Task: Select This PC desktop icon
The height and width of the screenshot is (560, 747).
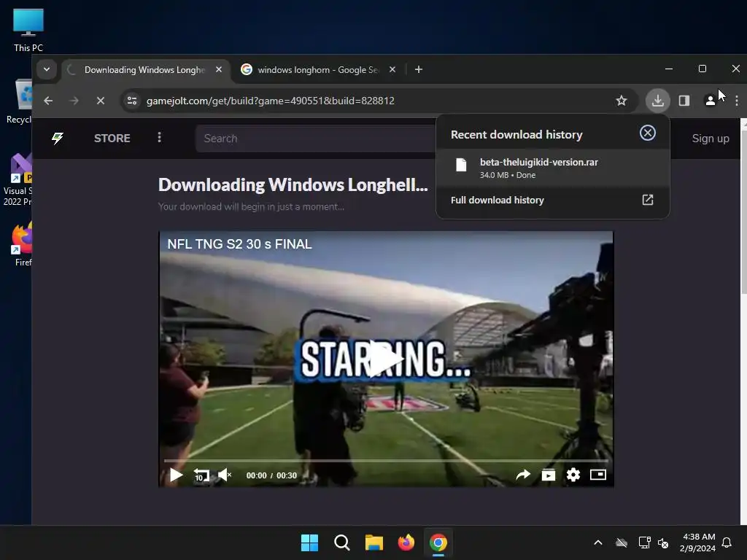Action: tap(28, 30)
